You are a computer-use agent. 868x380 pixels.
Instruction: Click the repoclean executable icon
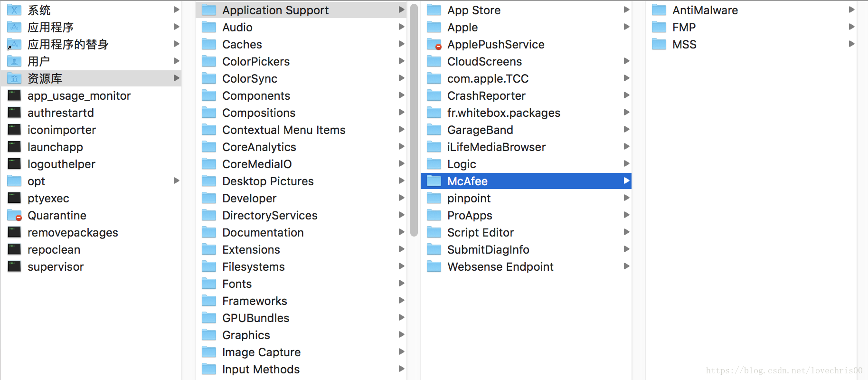pyautogui.click(x=14, y=249)
